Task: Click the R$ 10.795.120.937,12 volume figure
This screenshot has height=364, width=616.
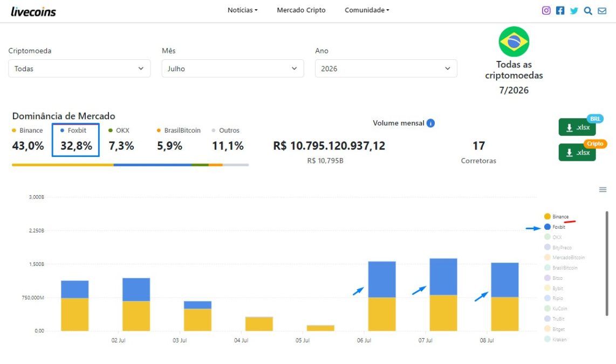Action: click(x=329, y=146)
